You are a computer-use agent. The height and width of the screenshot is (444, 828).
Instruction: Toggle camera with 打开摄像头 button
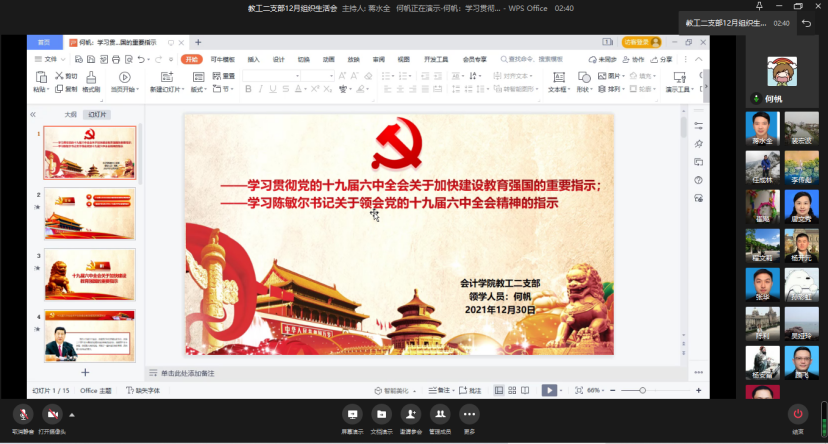pyautogui.click(x=52, y=414)
